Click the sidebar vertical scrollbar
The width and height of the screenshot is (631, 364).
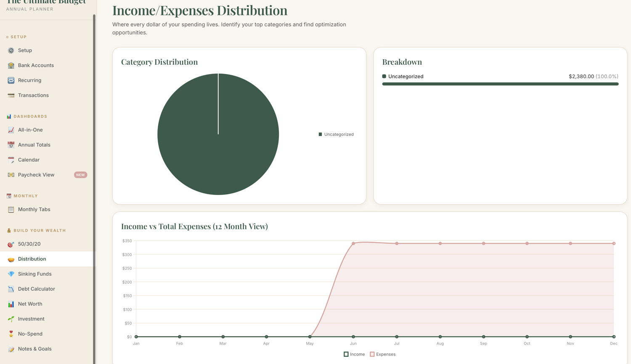click(x=94, y=189)
